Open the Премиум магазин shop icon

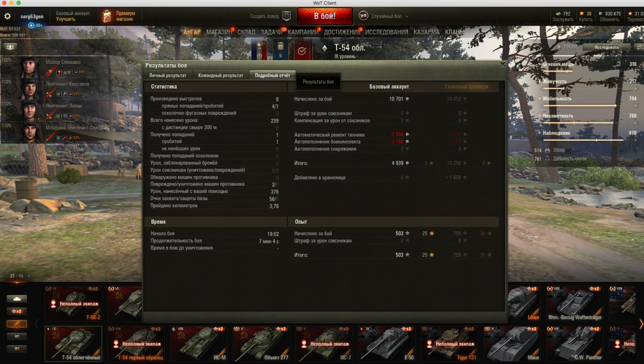coord(106,17)
